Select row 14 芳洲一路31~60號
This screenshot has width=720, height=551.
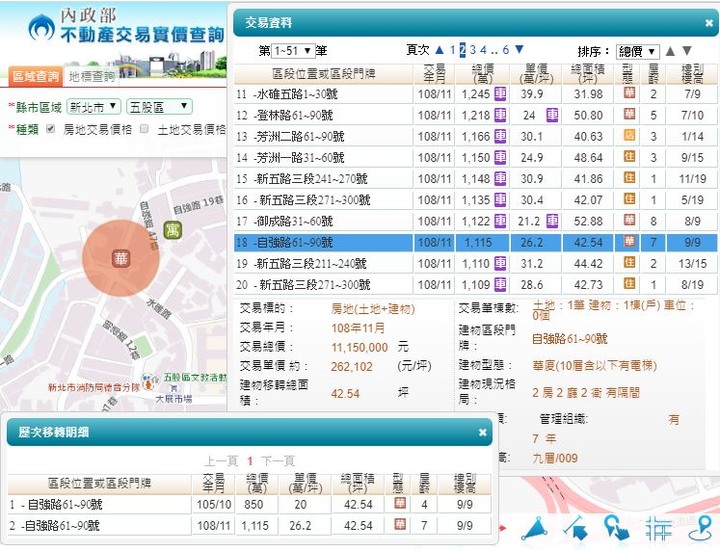475,157
